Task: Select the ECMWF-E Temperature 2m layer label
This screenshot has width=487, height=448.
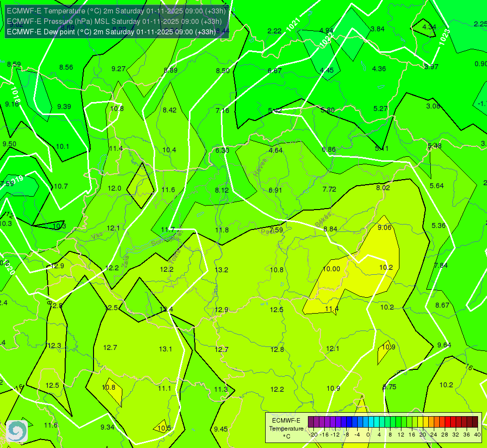Action: [x=116, y=11]
